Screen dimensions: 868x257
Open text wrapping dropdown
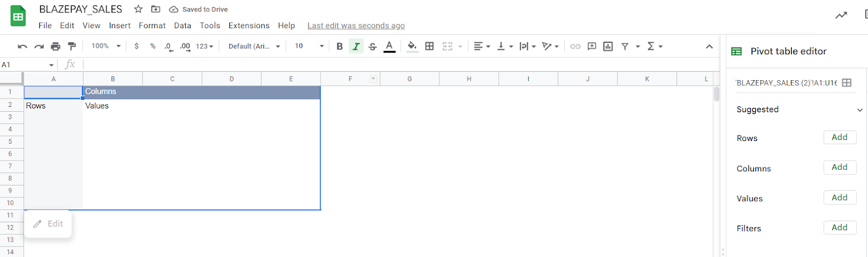click(527, 47)
